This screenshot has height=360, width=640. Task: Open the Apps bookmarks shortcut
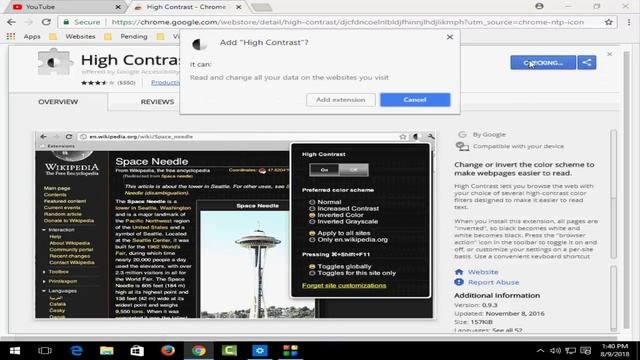pyautogui.click(x=24, y=36)
